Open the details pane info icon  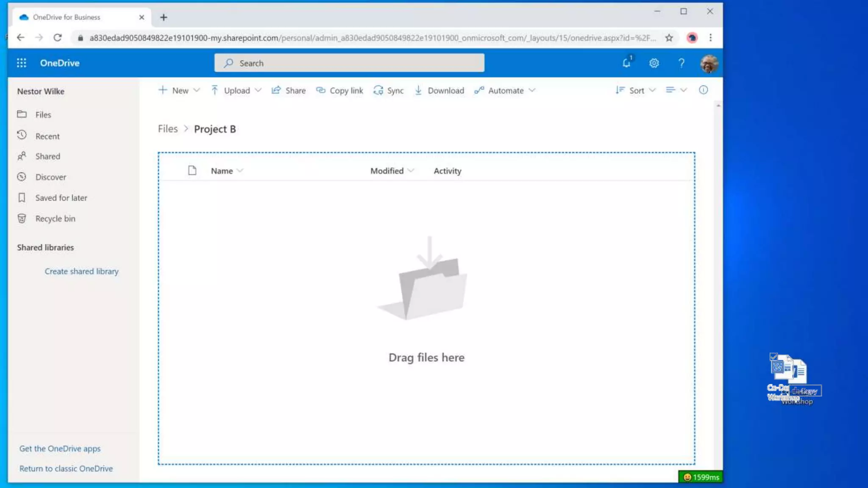click(x=703, y=90)
